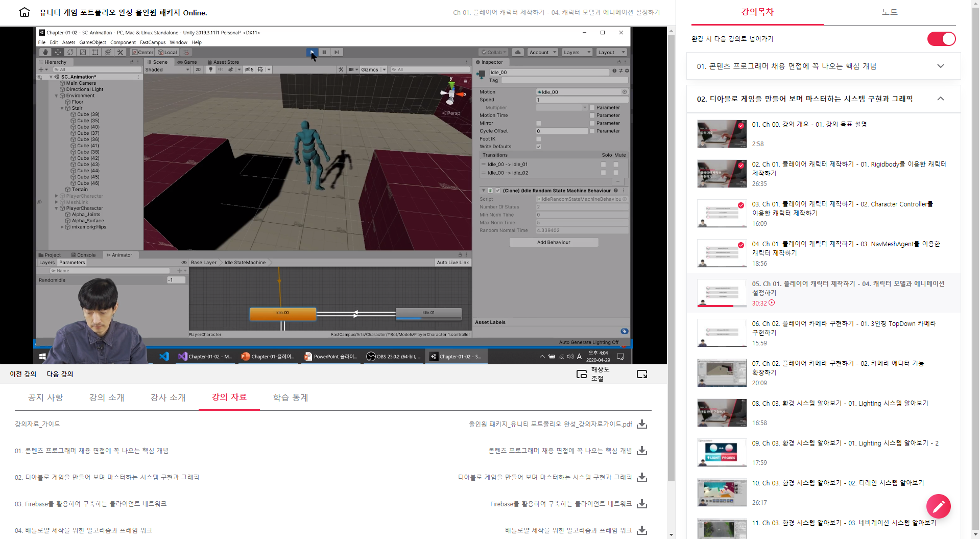Click Idle_00 orange state node
Screen dimensions: 980x539
(282, 313)
